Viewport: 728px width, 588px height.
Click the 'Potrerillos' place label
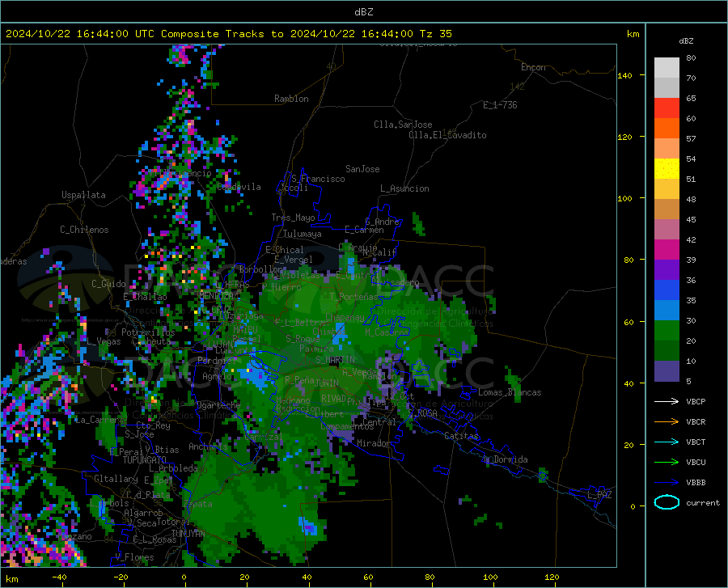[148, 332]
